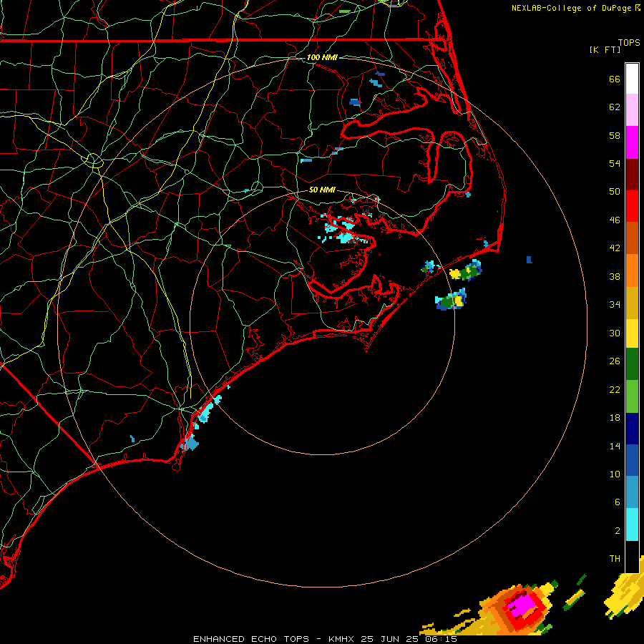Click legend value "22"
The height and width of the screenshot is (644, 644).
(x=615, y=389)
